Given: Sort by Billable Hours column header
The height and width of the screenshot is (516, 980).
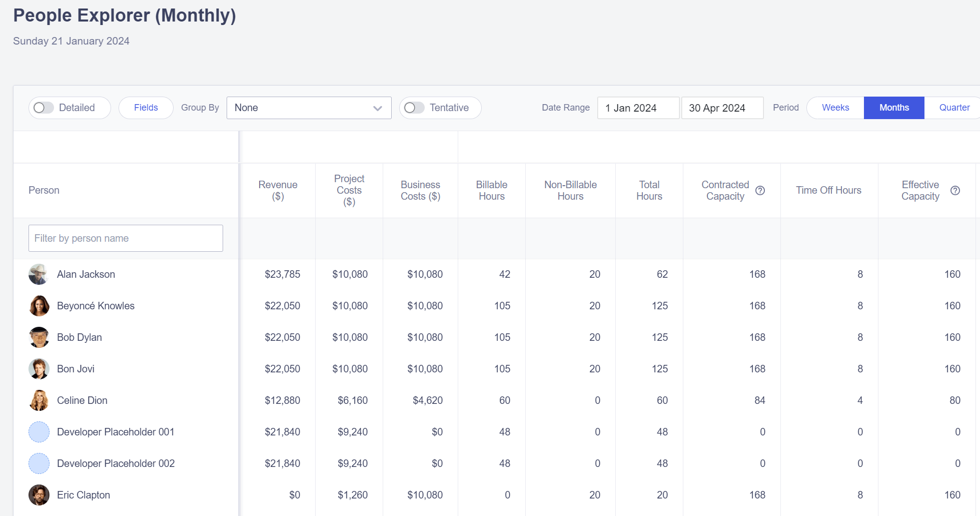Looking at the screenshot, I should point(492,191).
